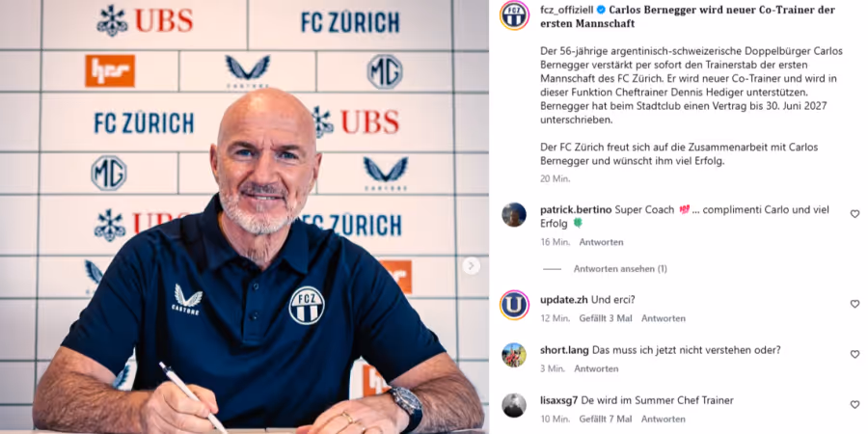Open lisaxsg7's profile avatar
This screenshot has width=868, height=434.
tap(514, 405)
